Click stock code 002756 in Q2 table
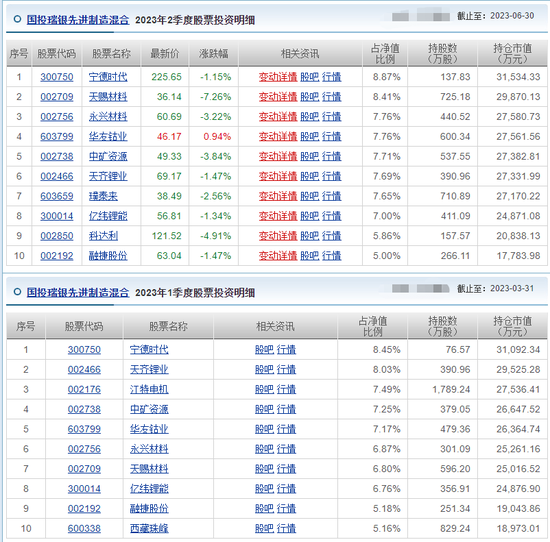550x542 pixels. (x=57, y=117)
